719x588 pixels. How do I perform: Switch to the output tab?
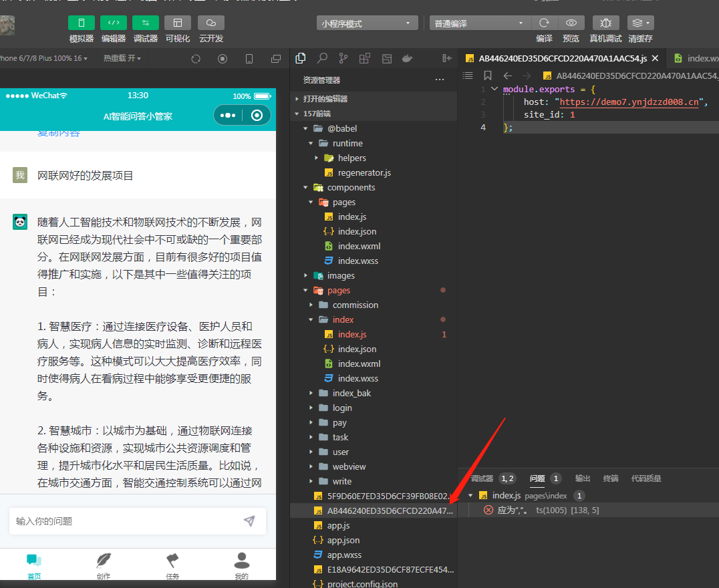pyautogui.click(x=583, y=478)
